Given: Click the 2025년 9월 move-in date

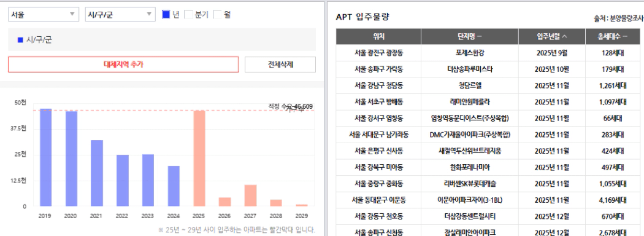Looking at the screenshot, I should coord(552,53).
